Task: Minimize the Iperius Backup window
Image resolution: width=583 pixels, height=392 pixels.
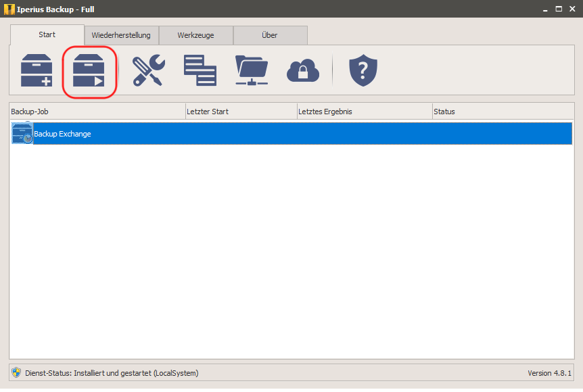Action: 545,9
